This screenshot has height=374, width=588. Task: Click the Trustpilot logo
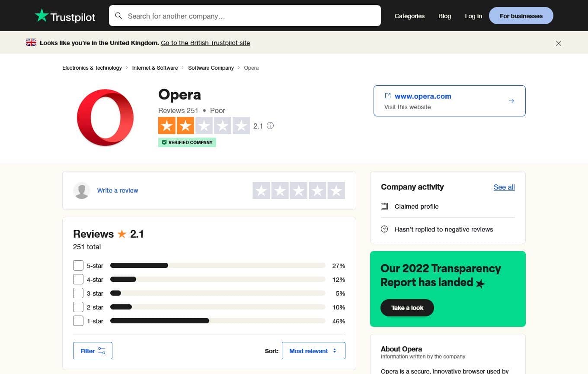pyautogui.click(x=65, y=16)
